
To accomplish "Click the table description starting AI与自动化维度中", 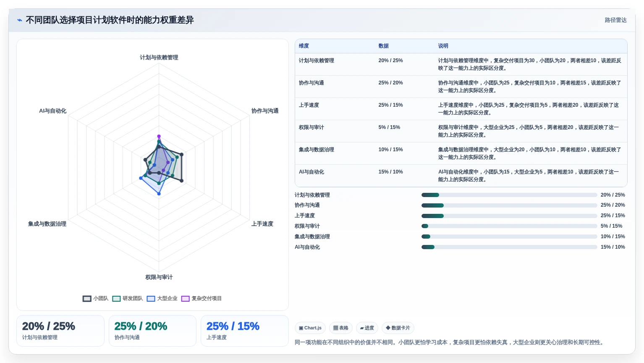I will click(x=529, y=176).
